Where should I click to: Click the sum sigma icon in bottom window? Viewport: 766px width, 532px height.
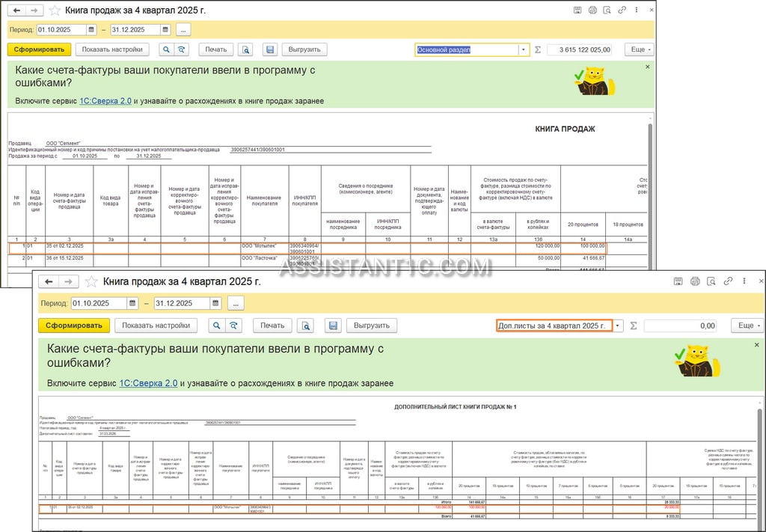pos(634,325)
